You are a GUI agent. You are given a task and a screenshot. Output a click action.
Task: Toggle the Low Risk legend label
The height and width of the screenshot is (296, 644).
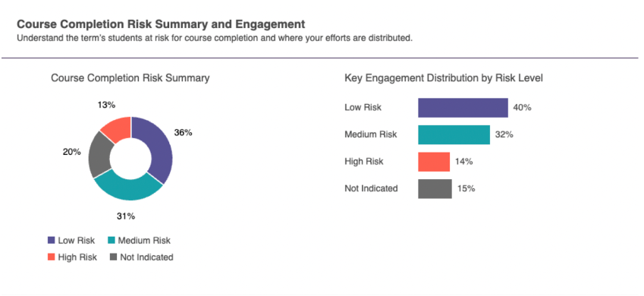point(77,241)
